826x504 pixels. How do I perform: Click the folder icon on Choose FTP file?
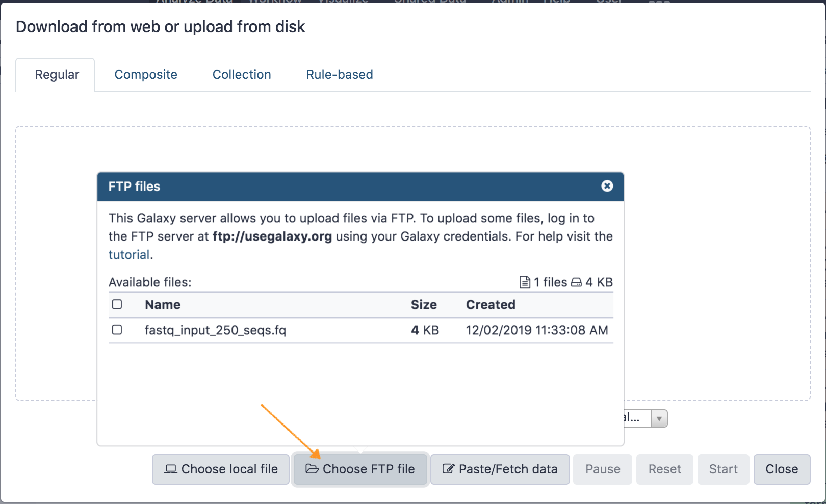[312, 469]
